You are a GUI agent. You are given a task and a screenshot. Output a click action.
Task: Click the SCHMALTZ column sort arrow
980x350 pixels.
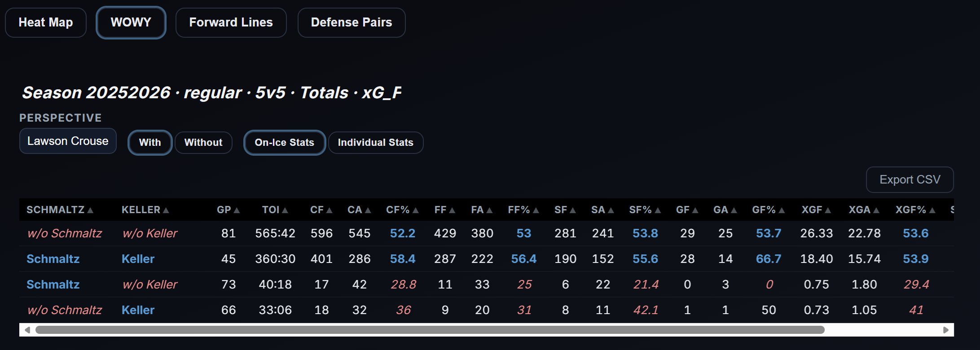coord(90,210)
